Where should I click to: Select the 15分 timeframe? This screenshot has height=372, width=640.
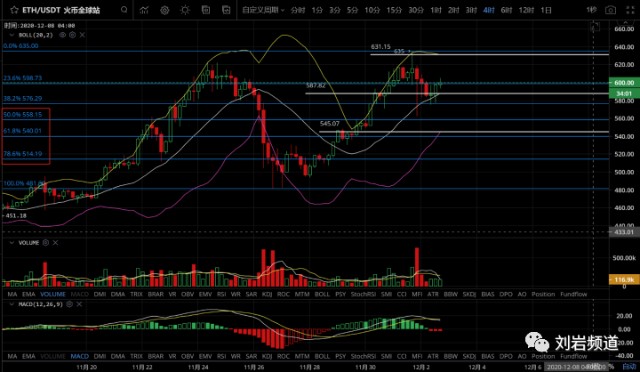[x=394, y=10]
